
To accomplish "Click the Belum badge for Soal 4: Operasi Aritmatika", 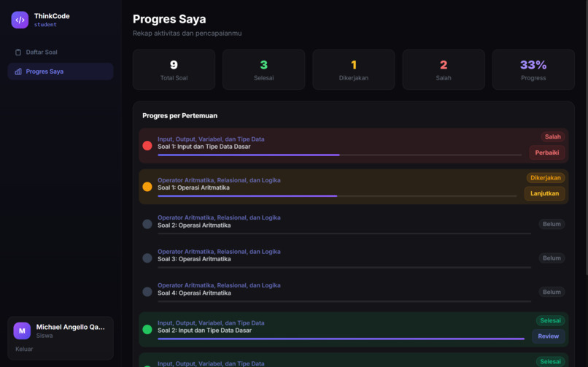I will point(552,292).
